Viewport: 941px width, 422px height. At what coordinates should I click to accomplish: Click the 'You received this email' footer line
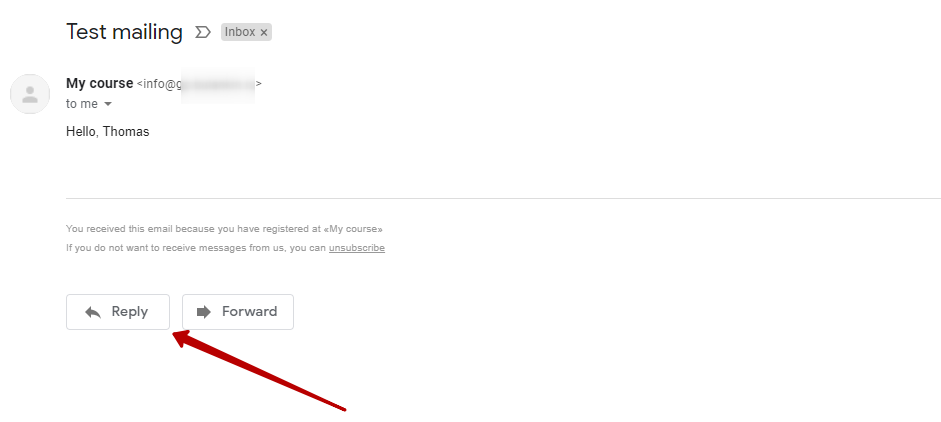(224, 229)
